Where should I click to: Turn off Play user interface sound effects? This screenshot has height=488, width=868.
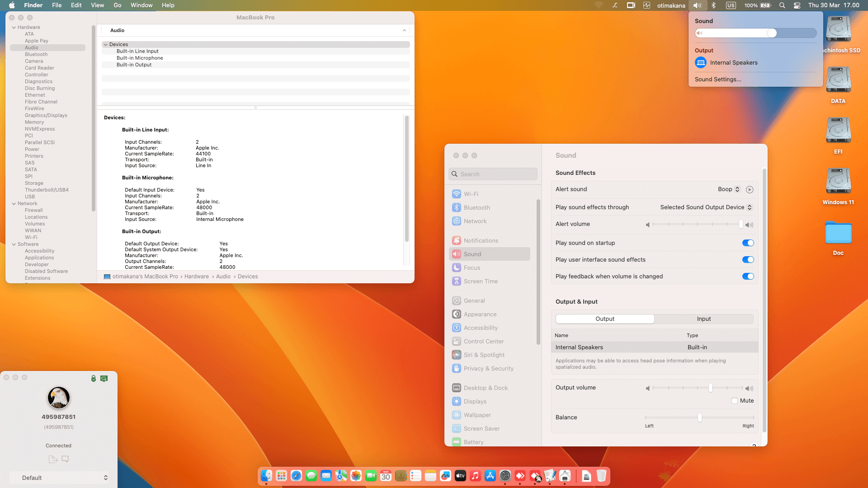[x=748, y=259]
